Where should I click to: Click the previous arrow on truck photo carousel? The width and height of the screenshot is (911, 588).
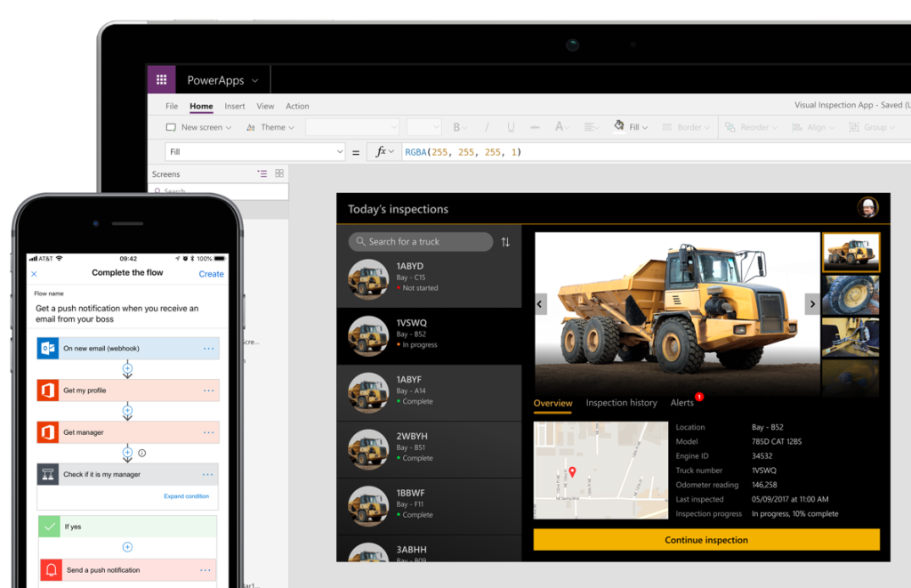click(x=539, y=303)
